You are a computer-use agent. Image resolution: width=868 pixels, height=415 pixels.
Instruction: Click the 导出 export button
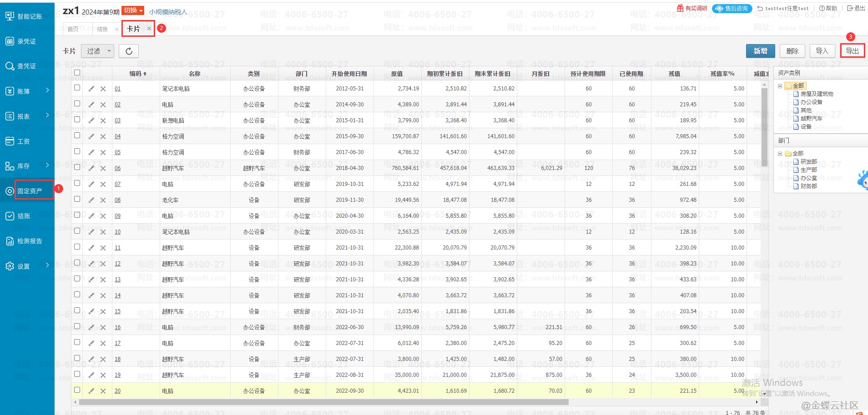[852, 51]
